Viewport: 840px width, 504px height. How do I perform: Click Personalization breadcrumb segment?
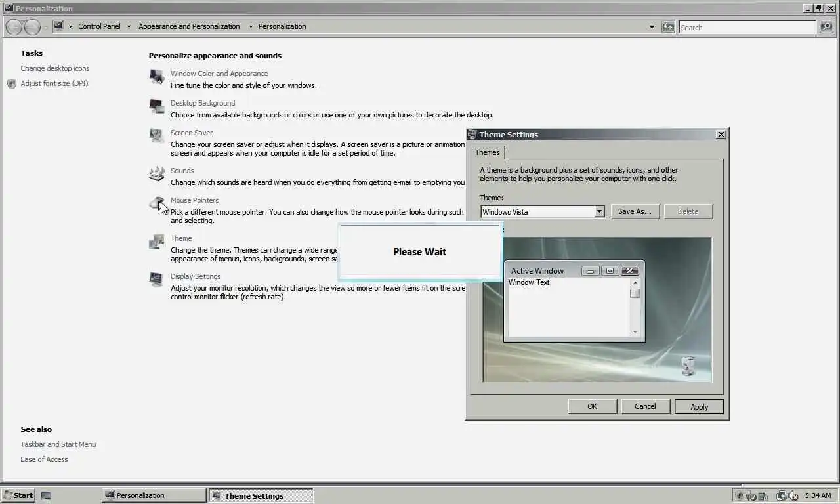coord(282,26)
